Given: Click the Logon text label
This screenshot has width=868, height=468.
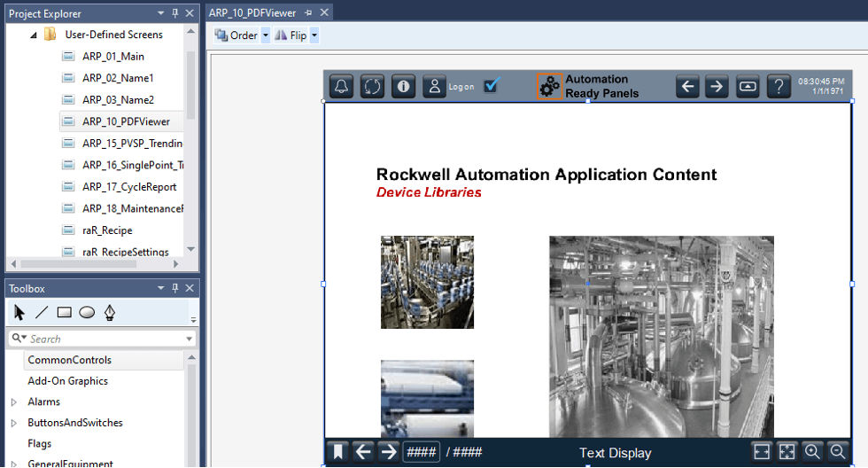Looking at the screenshot, I should coord(461,87).
